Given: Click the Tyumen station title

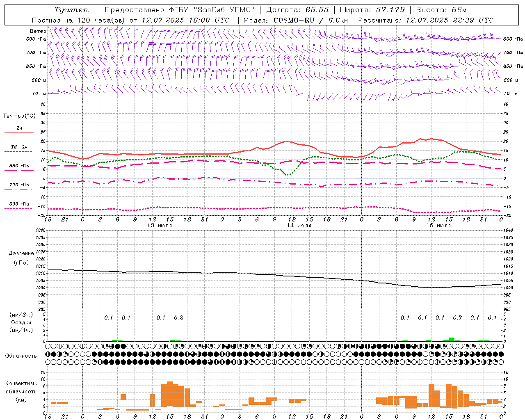Looking at the screenshot, I should 71,10.
